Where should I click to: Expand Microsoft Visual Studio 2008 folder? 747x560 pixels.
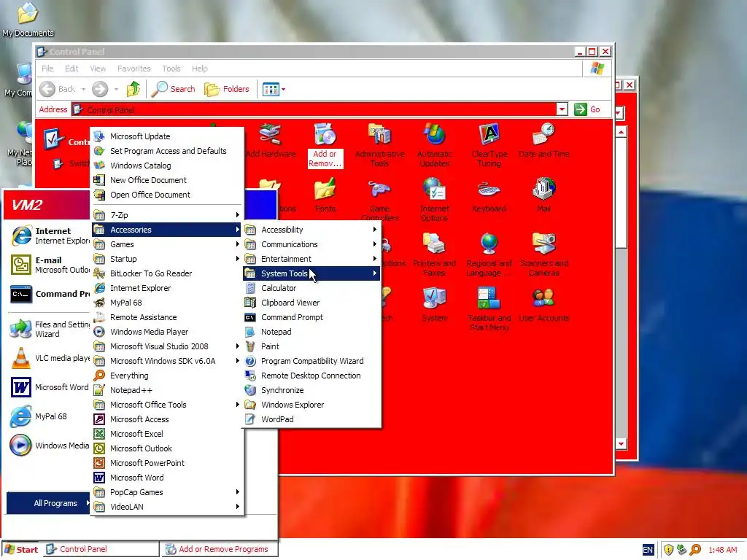167,346
